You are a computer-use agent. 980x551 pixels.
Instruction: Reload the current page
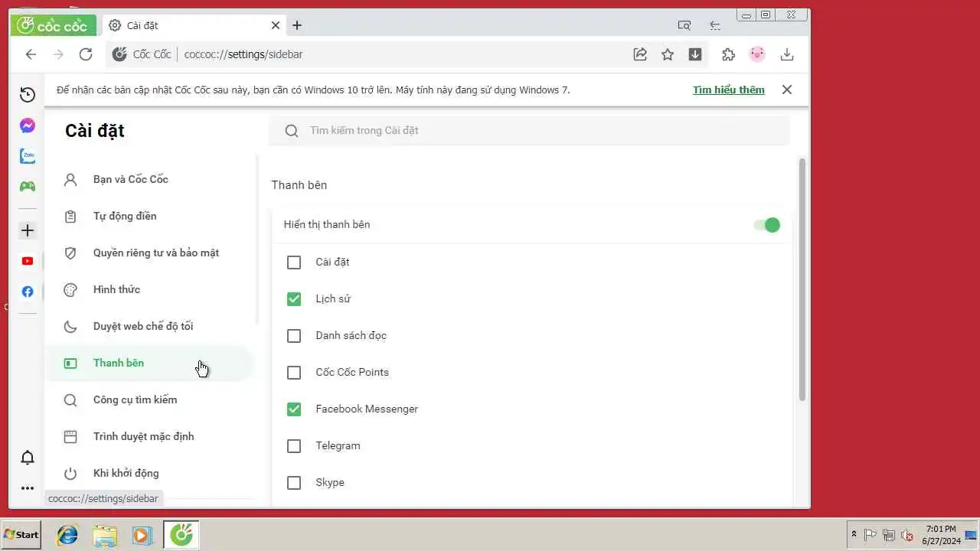point(86,54)
